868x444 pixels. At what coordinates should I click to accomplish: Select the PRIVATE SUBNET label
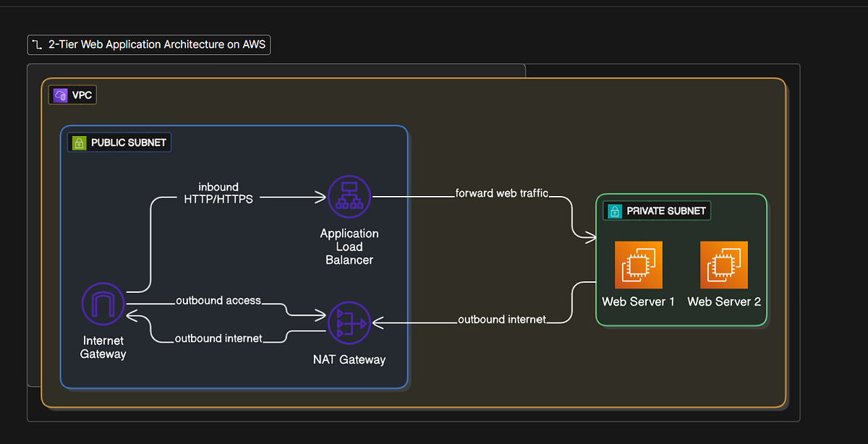point(658,211)
